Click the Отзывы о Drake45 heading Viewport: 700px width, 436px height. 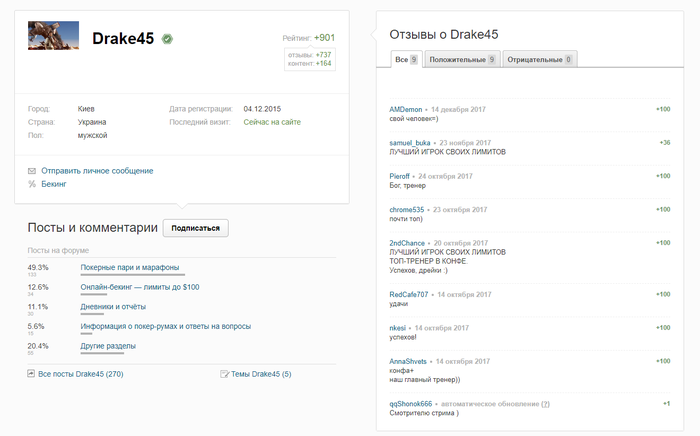point(444,34)
